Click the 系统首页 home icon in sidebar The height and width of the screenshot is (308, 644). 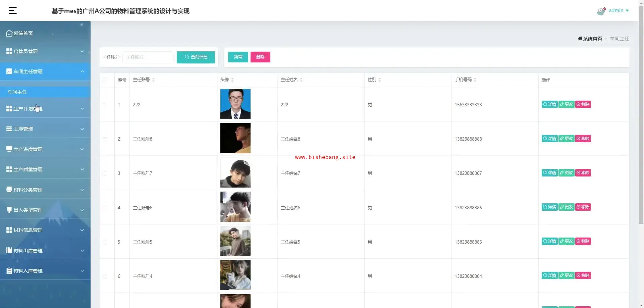[x=9, y=33]
